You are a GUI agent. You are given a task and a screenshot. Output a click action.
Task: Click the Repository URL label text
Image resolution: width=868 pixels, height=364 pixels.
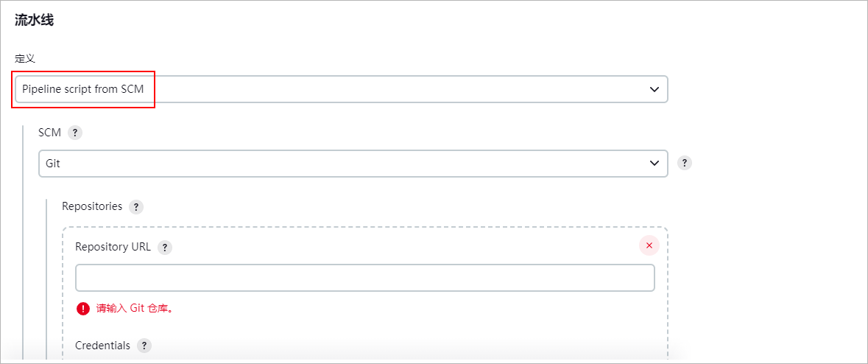click(x=113, y=247)
